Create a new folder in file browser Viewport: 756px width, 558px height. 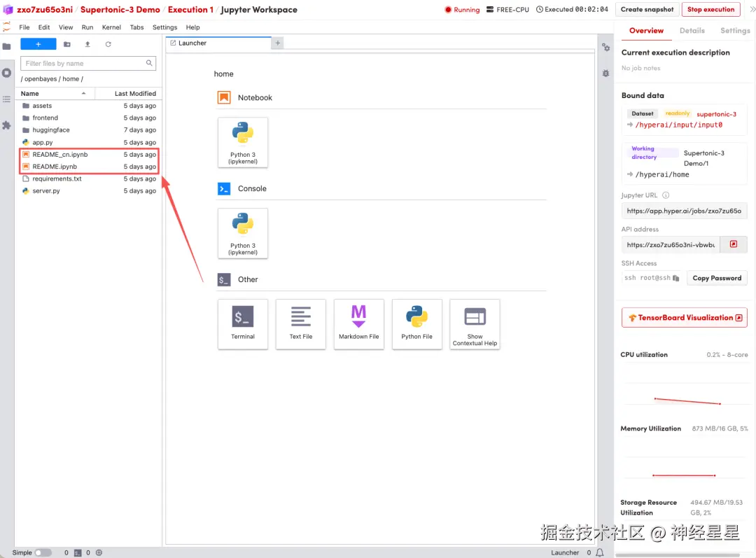click(67, 44)
